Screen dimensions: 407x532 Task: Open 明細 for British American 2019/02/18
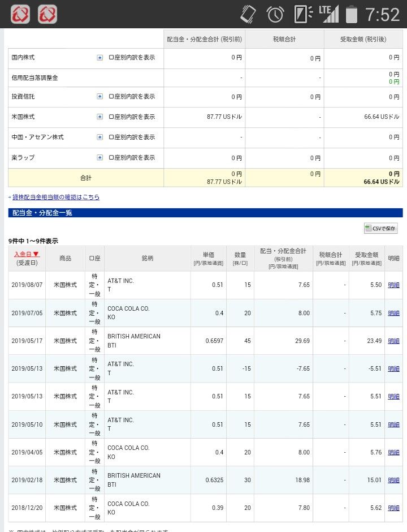(393, 480)
